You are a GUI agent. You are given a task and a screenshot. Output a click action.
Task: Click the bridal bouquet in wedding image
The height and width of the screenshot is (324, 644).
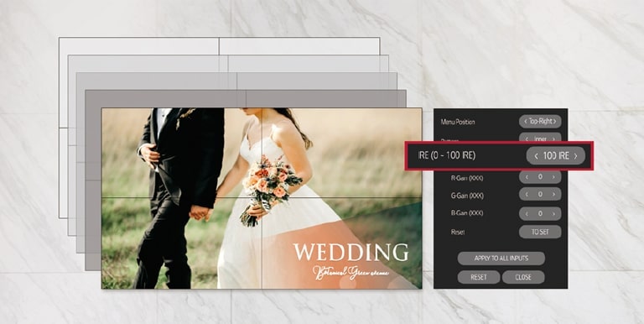[x=269, y=185]
